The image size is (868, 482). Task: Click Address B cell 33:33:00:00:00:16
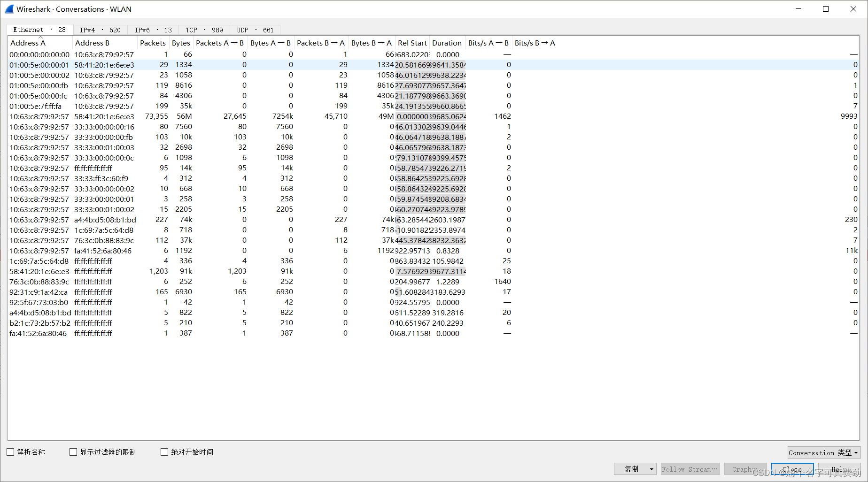(x=104, y=127)
